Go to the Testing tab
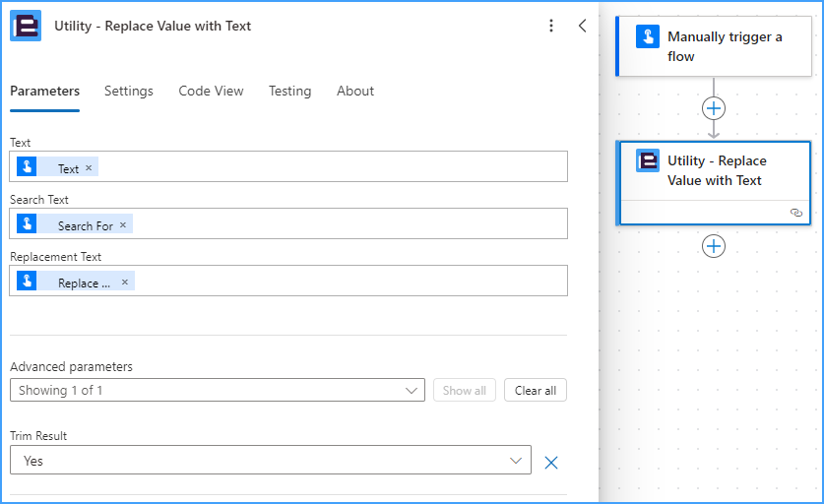 tap(290, 91)
